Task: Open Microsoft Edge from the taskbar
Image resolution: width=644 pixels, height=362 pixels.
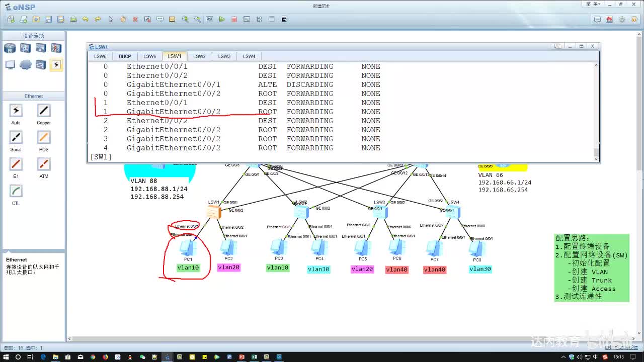Action: pos(43,357)
